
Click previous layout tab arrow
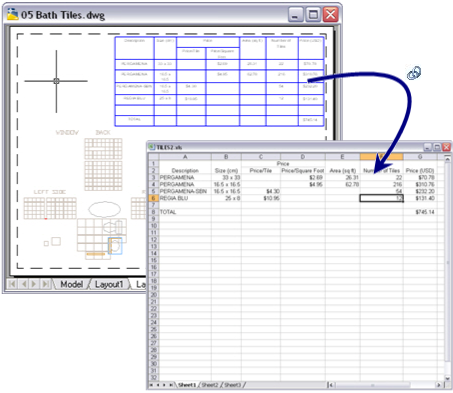tap(23, 284)
